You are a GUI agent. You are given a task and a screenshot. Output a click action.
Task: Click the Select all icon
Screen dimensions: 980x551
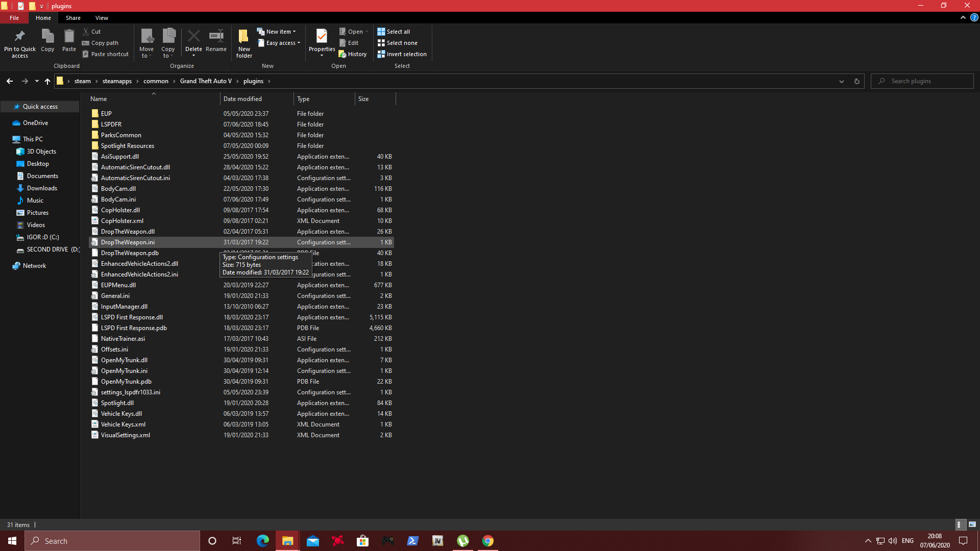point(381,32)
